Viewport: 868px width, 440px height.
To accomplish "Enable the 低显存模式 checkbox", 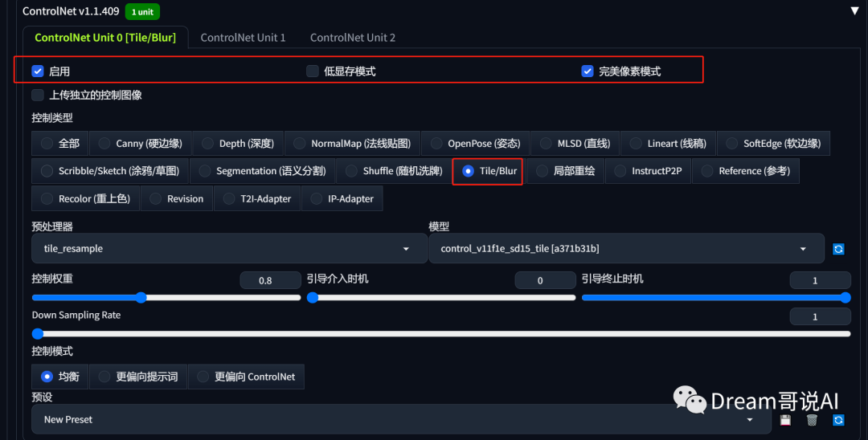I will 313,71.
